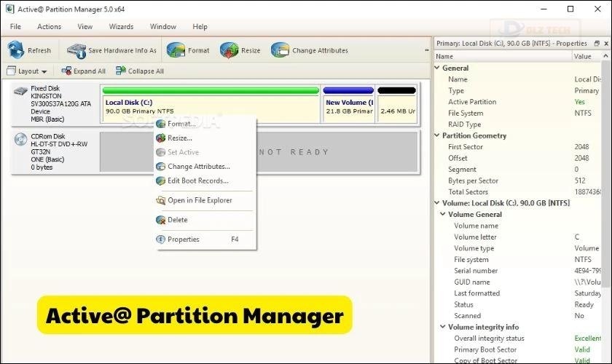Click Change Attributes icon in context menu

(x=160, y=166)
